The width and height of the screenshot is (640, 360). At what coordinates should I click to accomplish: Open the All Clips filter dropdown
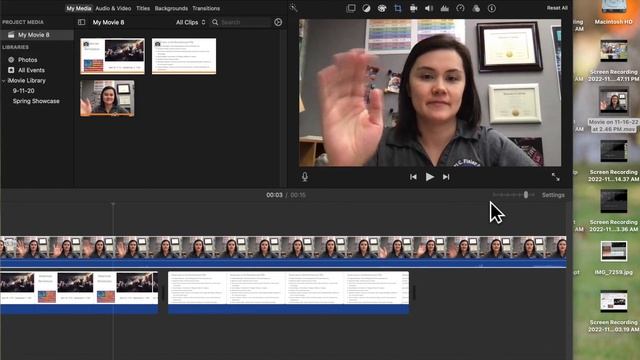coord(190,22)
